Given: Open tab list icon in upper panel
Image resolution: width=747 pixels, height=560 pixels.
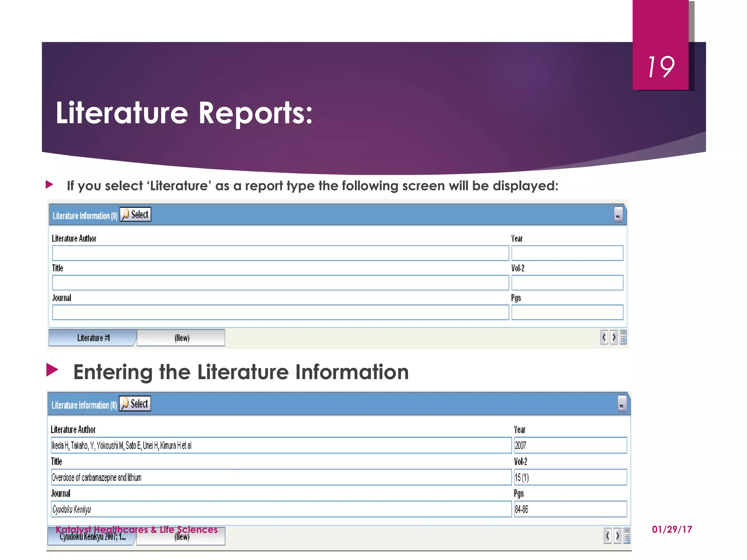Looking at the screenshot, I should click(623, 337).
